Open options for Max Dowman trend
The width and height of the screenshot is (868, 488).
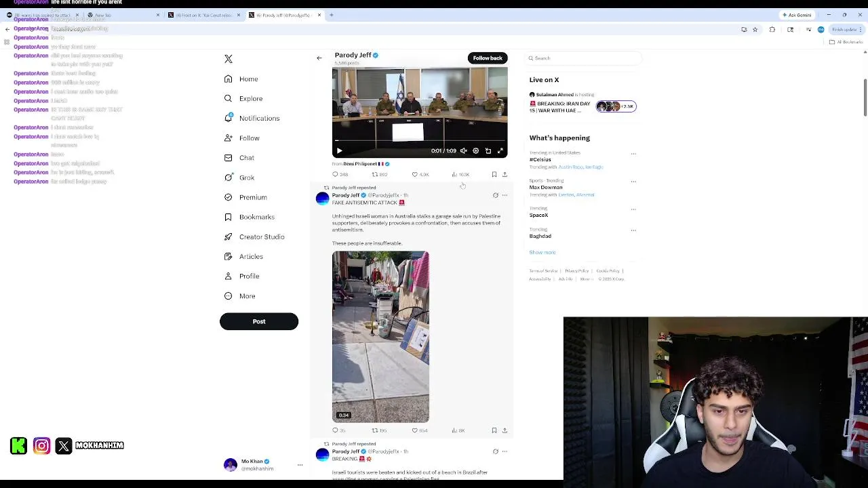pyautogui.click(x=633, y=182)
